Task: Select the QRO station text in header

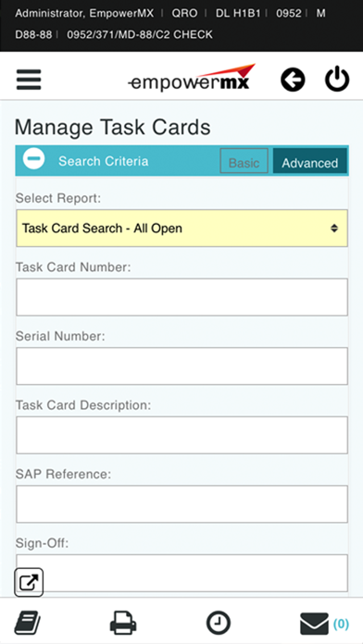Action: pos(184,14)
